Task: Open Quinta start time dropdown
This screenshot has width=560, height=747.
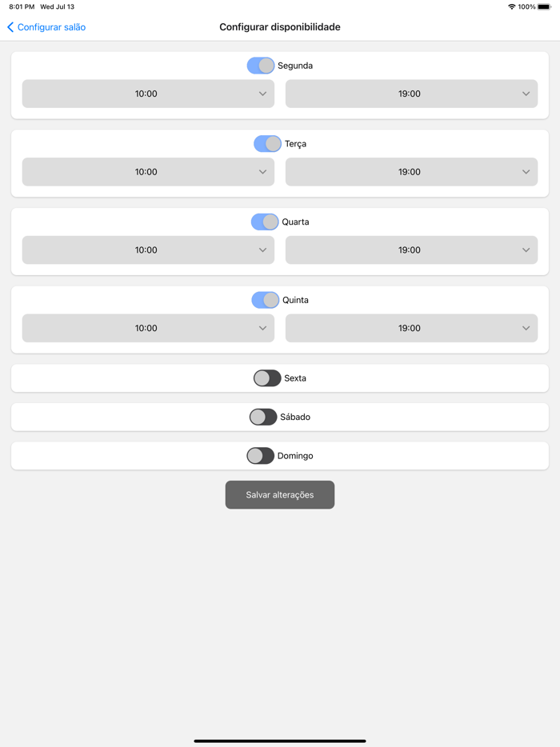Action: (x=148, y=328)
